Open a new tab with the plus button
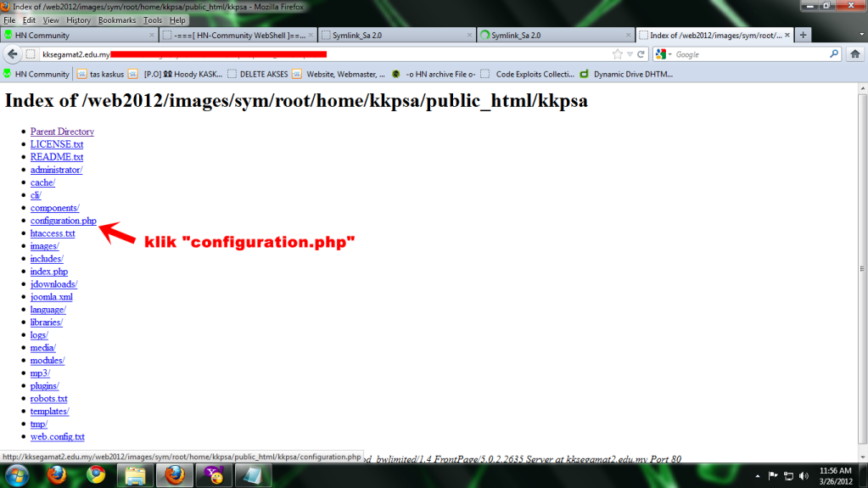Image resolution: width=868 pixels, height=488 pixels. click(x=803, y=35)
